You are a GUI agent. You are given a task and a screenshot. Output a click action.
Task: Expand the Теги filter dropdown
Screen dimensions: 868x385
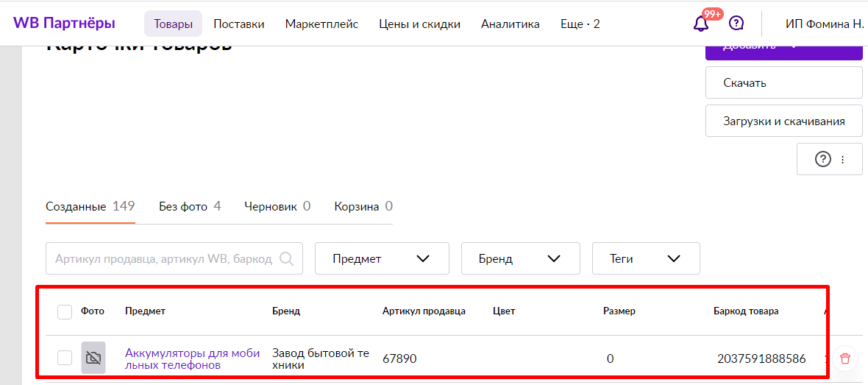[x=646, y=258]
